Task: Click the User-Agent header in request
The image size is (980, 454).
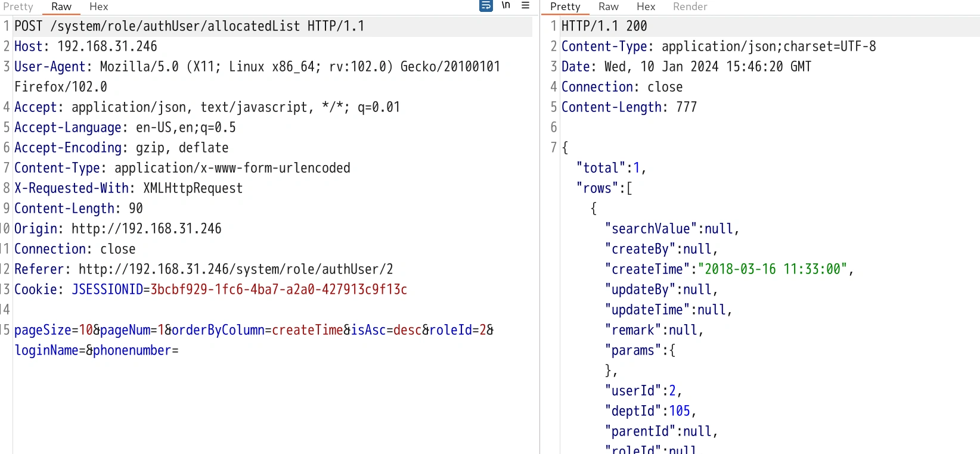Action: (49, 67)
